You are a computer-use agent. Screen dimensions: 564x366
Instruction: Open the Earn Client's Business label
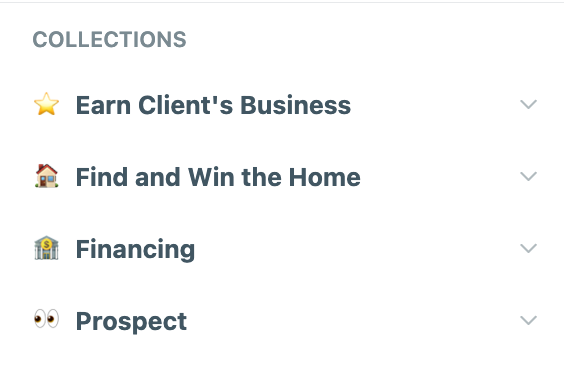tap(213, 105)
